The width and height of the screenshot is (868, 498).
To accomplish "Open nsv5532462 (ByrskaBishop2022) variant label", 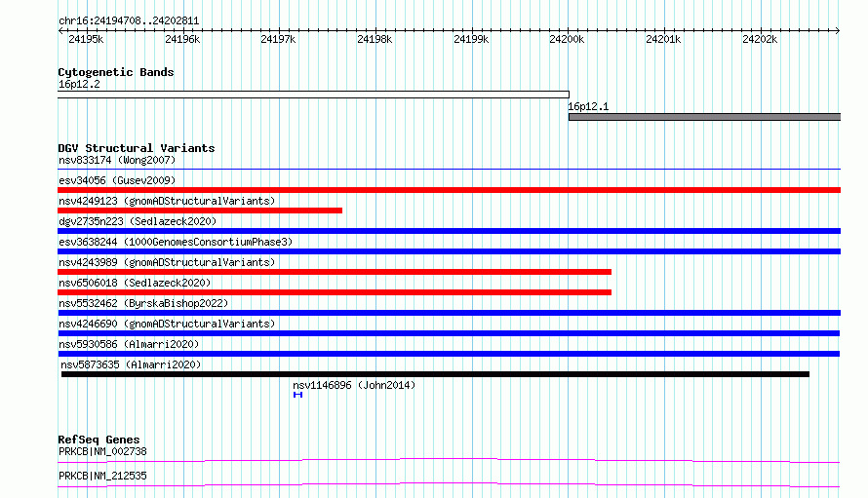I will point(143,304).
